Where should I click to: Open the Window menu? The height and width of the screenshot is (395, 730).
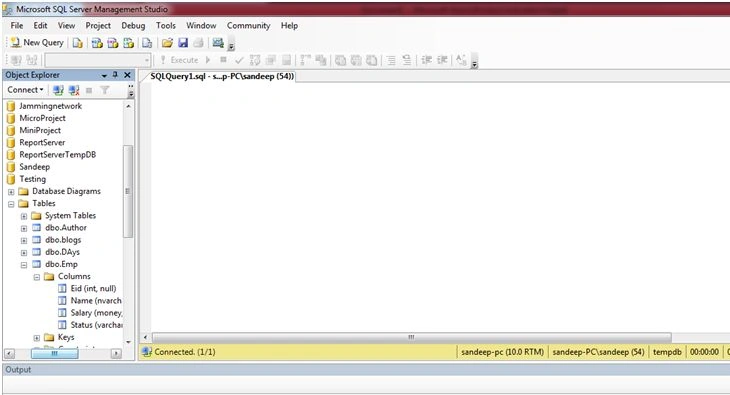201,26
